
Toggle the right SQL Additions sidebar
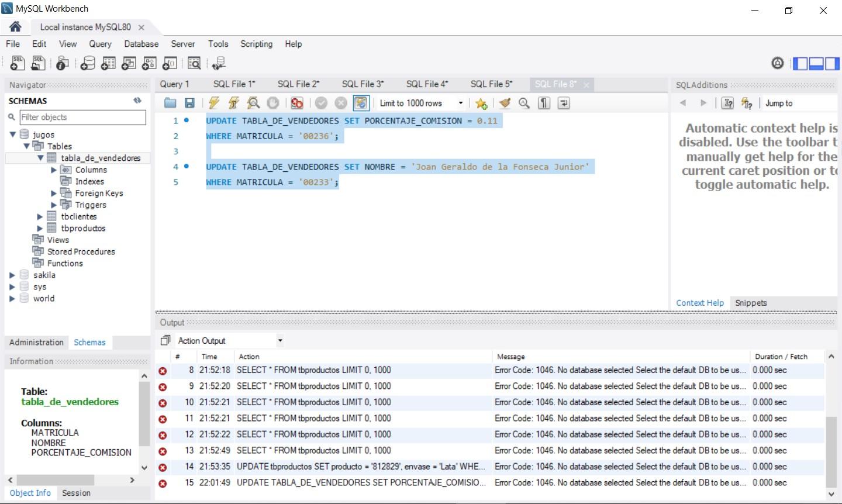click(832, 63)
